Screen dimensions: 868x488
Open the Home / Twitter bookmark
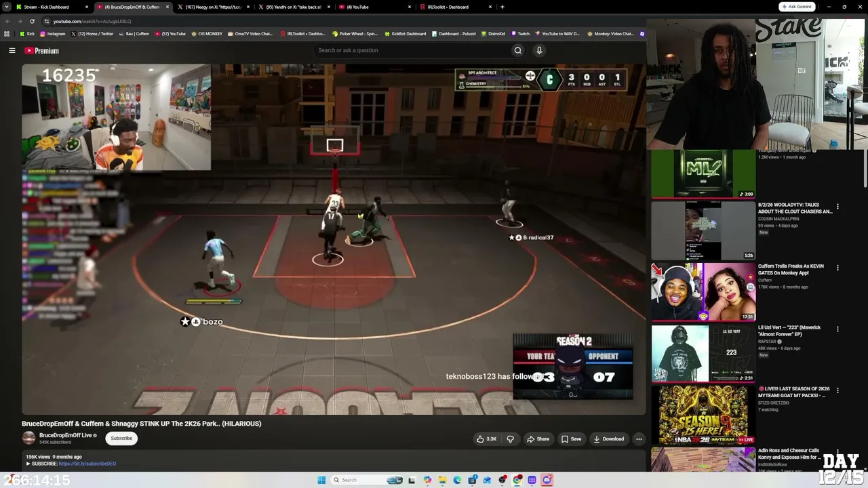(x=92, y=34)
